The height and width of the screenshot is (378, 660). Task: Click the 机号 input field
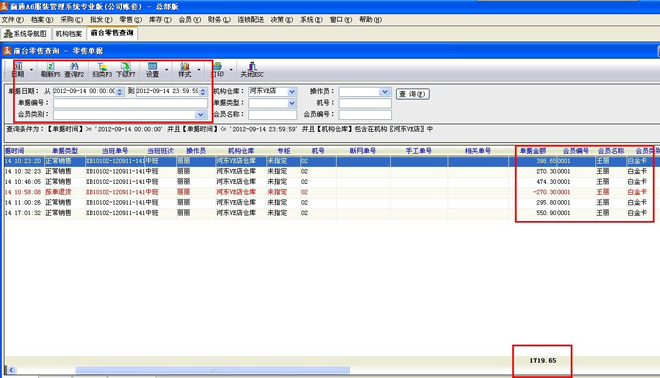tap(365, 103)
